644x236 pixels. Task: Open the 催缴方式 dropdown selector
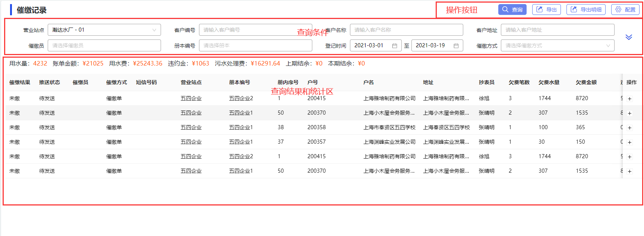[x=558, y=45]
